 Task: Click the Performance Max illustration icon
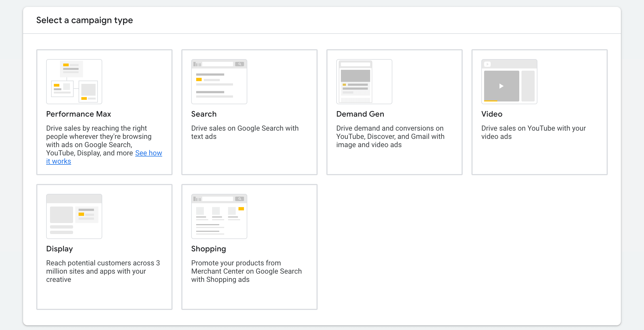click(74, 82)
